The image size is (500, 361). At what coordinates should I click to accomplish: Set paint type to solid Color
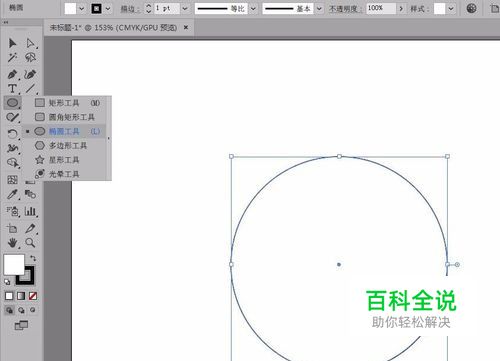9,296
